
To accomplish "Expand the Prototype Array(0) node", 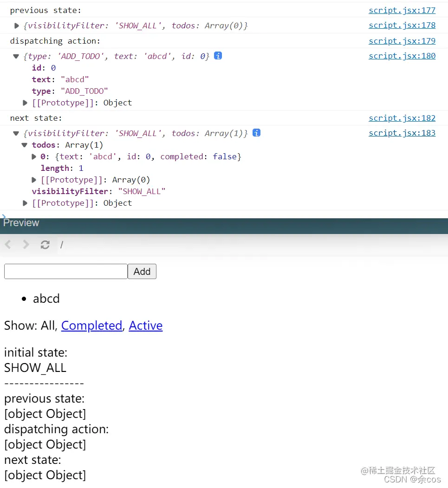I will 33,180.
